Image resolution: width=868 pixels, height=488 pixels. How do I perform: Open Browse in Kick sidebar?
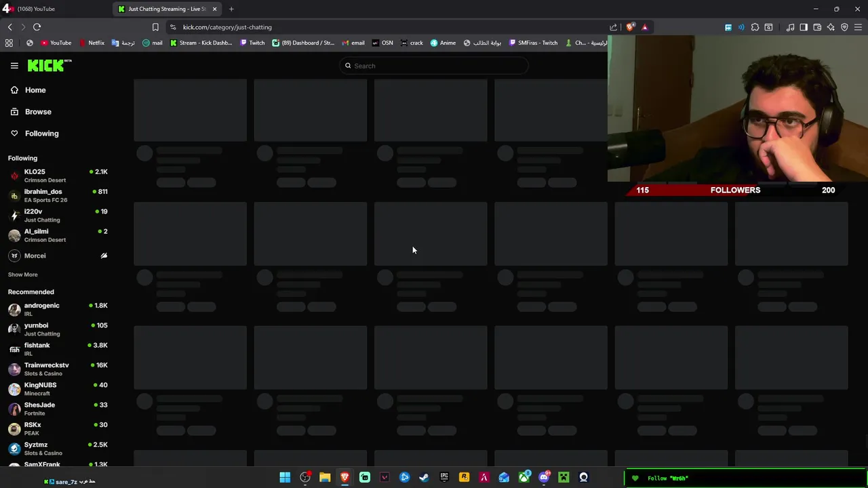coord(31,112)
